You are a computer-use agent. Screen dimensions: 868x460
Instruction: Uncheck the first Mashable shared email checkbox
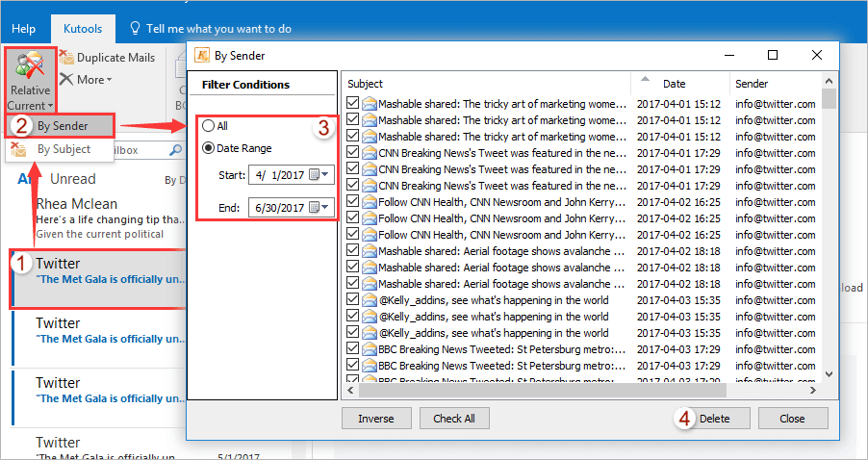[352, 104]
